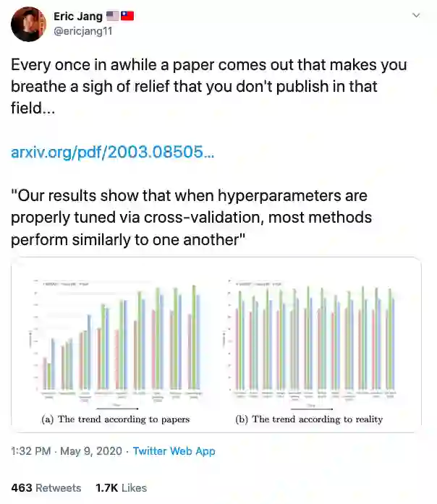Viewport: 437px width, 504px height.
Task: Click the US flag emoji
Action: coord(112,16)
